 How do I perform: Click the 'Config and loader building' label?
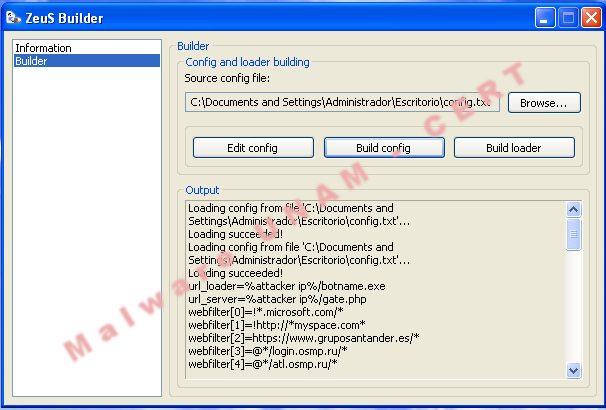(247, 62)
